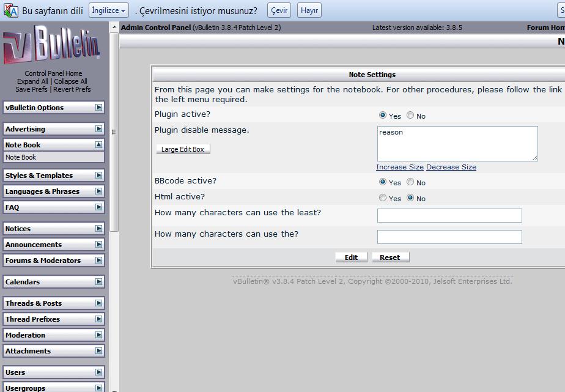The height and width of the screenshot is (392, 565).
Task: Open the Control Panel Home link
Action: pos(53,73)
